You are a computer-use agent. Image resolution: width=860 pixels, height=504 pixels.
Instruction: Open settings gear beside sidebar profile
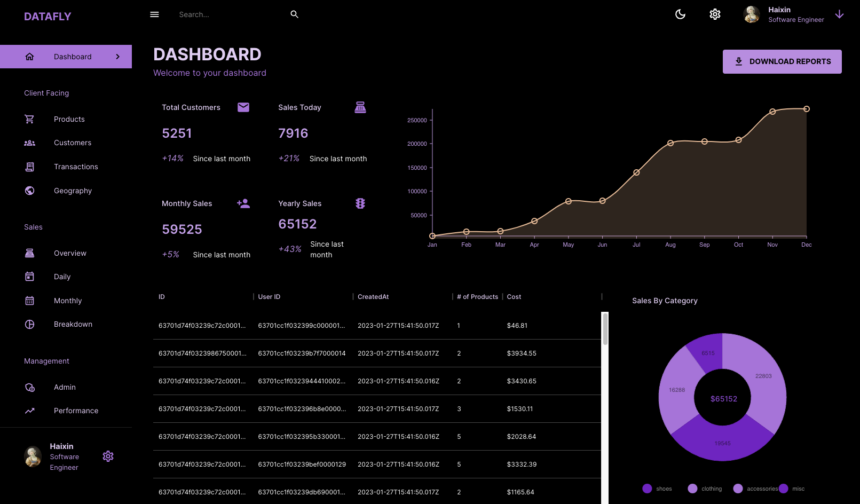coord(108,456)
